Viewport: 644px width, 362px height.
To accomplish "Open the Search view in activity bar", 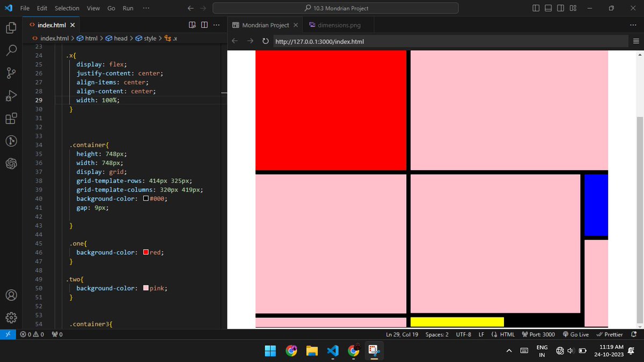I will [11, 50].
